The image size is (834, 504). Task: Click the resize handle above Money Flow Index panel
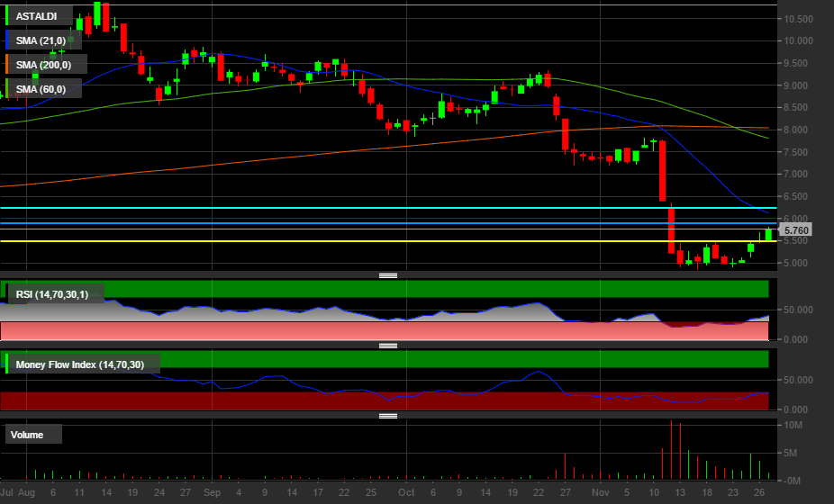pyautogui.click(x=388, y=346)
